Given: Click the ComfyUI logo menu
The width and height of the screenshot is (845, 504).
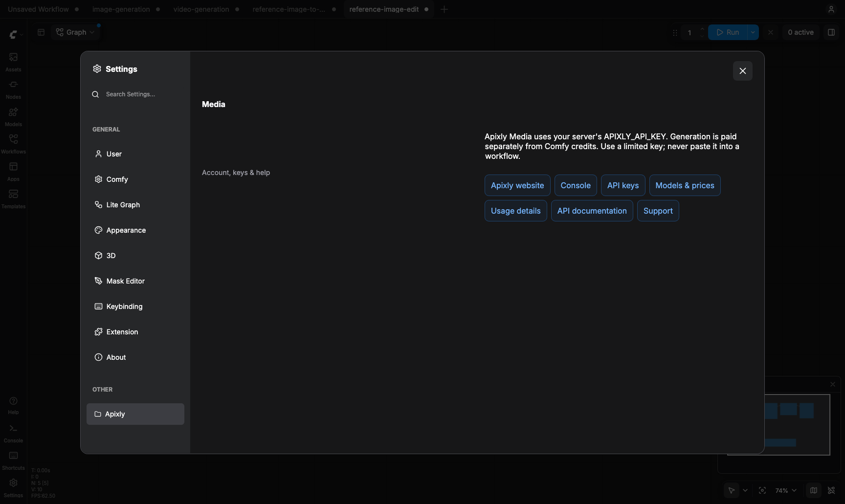Looking at the screenshot, I should point(16,34).
